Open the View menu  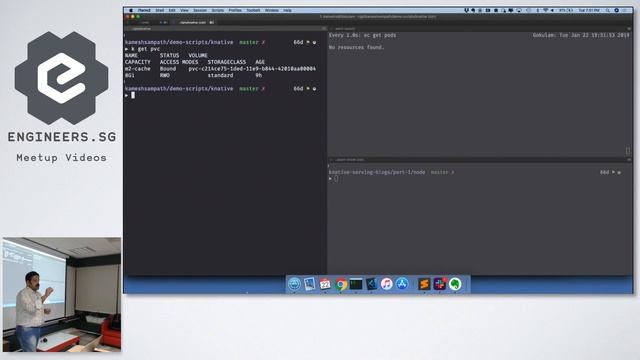(x=184, y=10)
